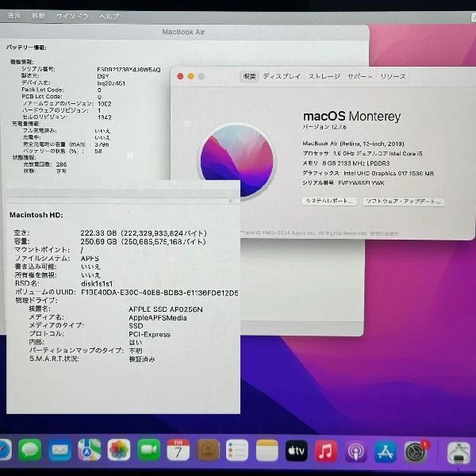Click the "AppleAPFSMedia" media name
This screenshot has width=476, height=476.
tap(158, 318)
